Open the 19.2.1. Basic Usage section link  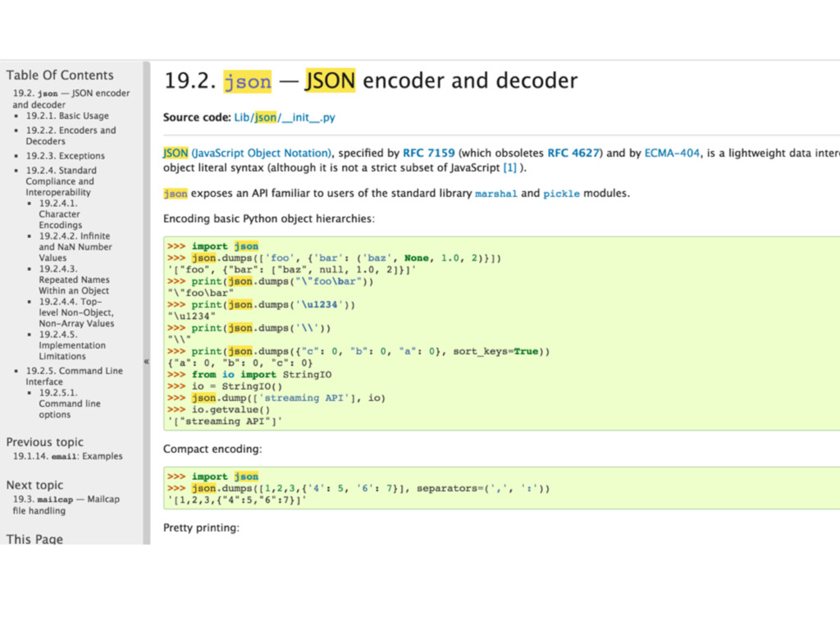coord(66,116)
